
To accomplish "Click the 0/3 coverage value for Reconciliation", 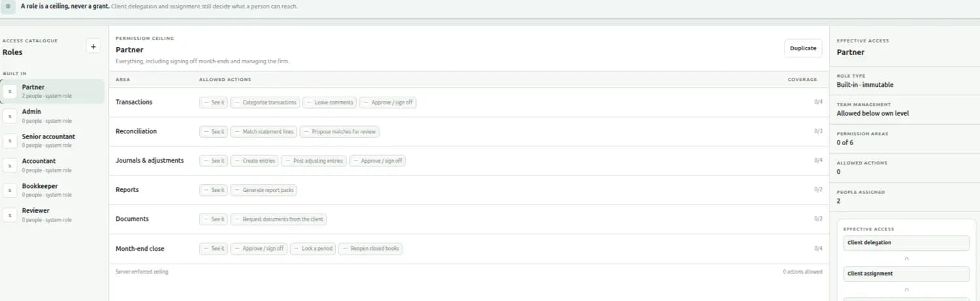I will pyautogui.click(x=818, y=131).
